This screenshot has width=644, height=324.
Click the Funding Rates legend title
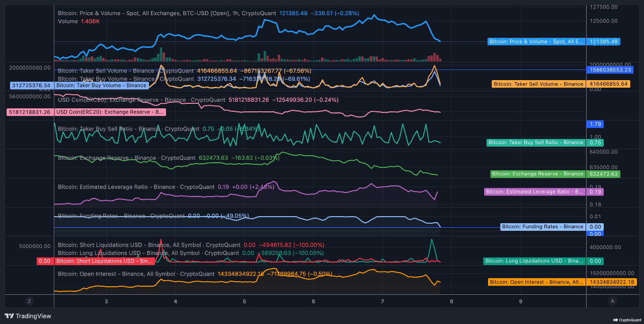pos(121,216)
